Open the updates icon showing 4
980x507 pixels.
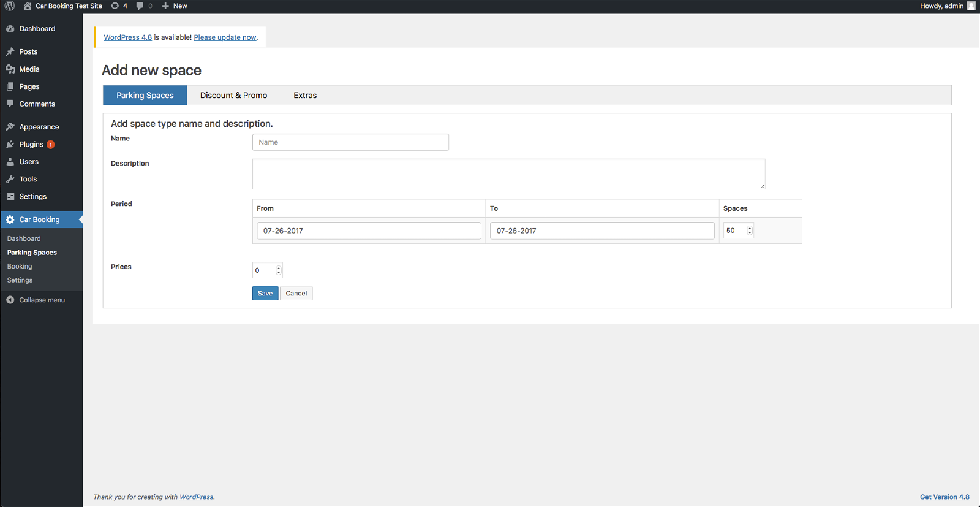(115, 6)
